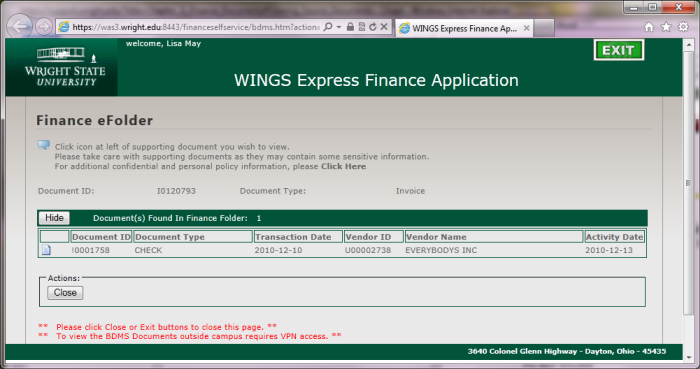Maximize the browser window
Screen dimensions: 700x369
click(652, 7)
